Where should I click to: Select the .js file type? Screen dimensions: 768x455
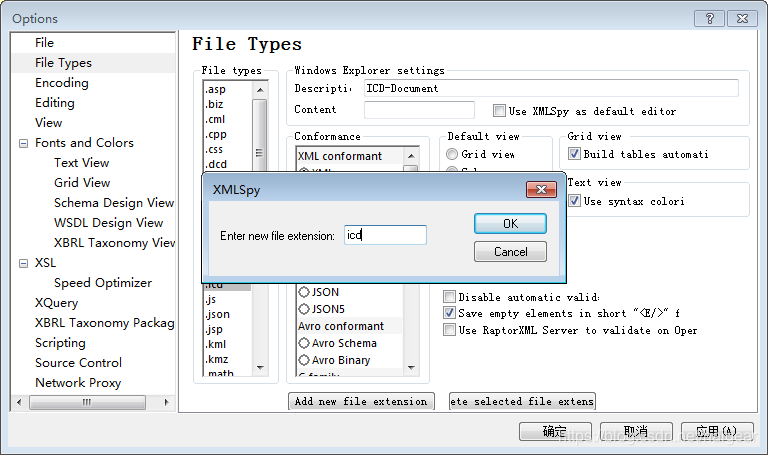[211, 300]
